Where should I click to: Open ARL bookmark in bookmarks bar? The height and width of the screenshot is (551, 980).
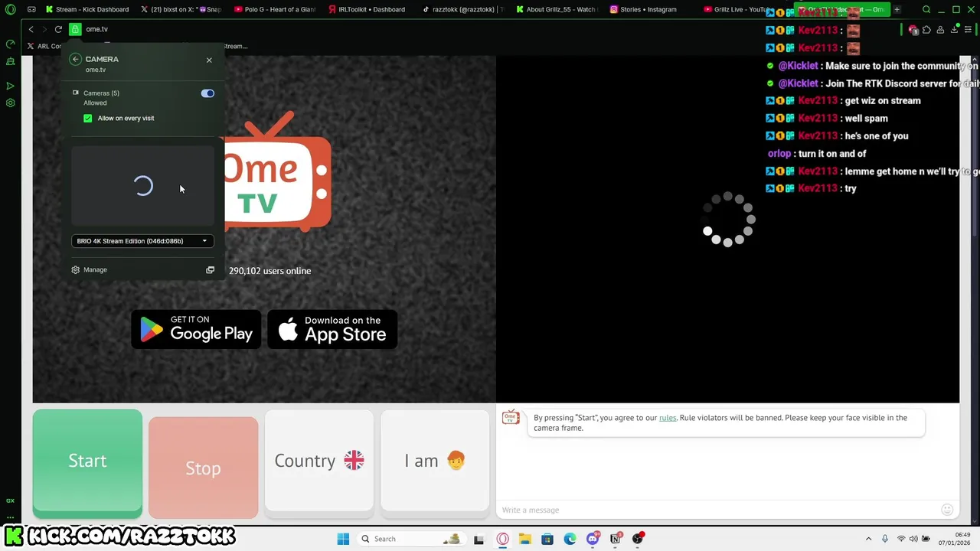point(44,46)
